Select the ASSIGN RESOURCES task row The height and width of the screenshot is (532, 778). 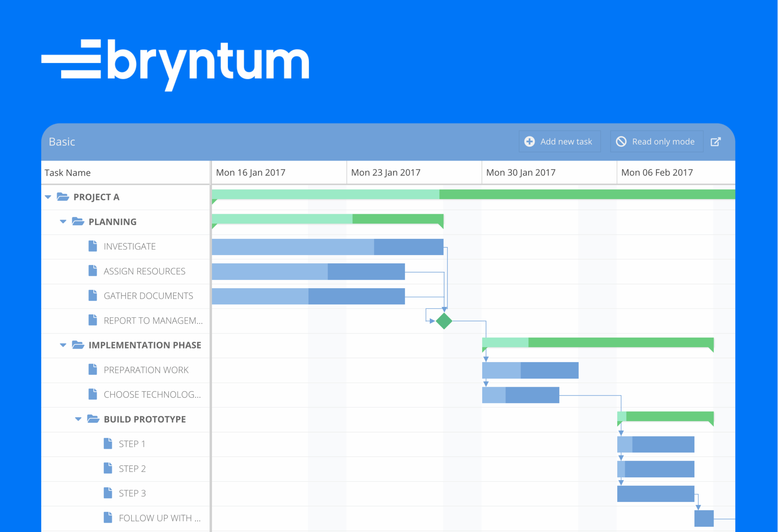tap(145, 271)
